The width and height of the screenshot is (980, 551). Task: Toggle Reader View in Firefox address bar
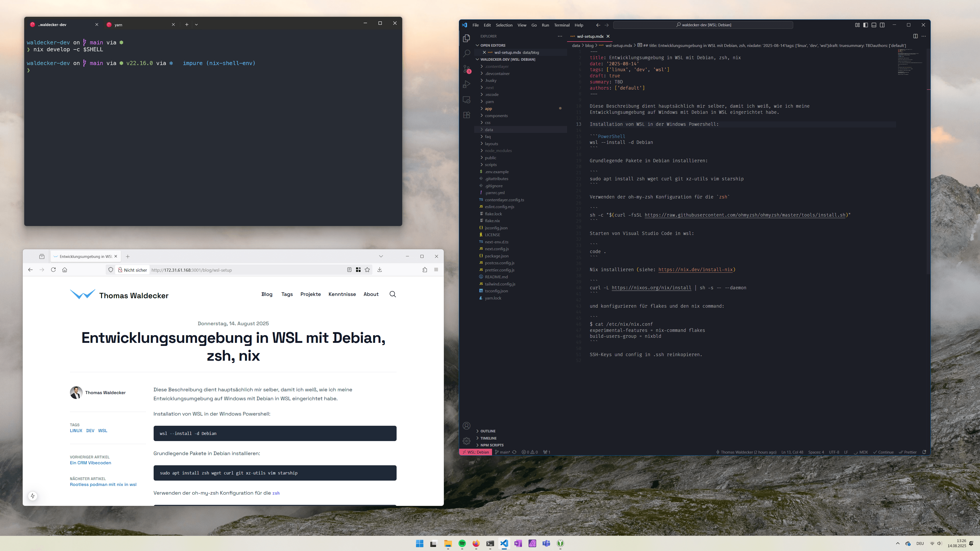(349, 270)
